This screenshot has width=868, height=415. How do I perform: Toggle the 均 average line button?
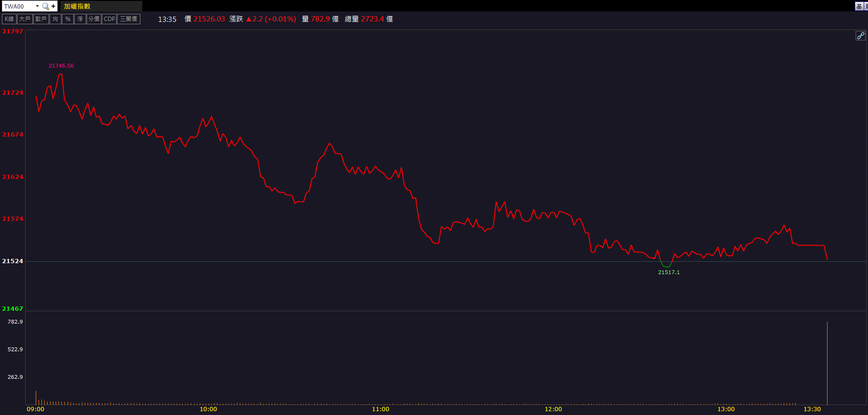[x=55, y=19]
